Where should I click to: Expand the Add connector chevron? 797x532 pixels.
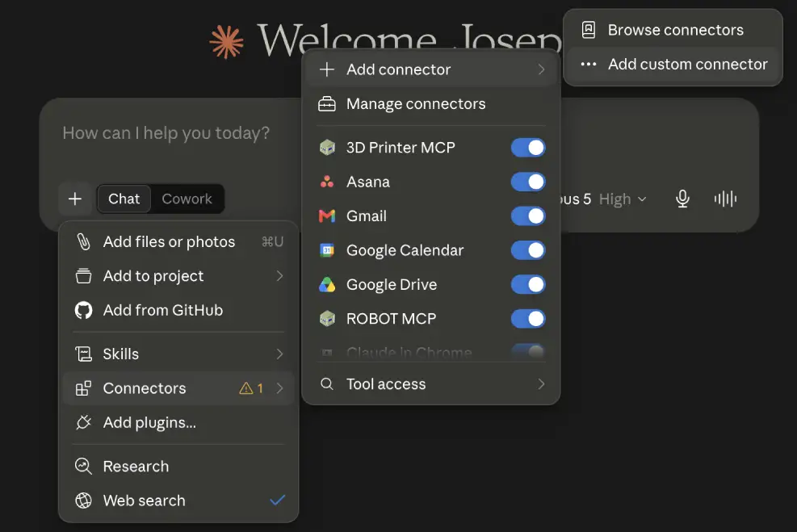pyautogui.click(x=541, y=69)
